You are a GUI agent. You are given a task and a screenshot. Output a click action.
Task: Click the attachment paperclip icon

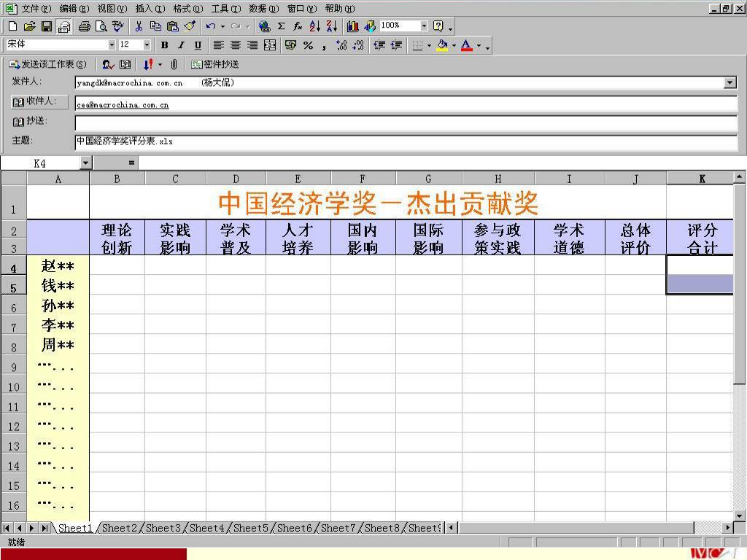pyautogui.click(x=174, y=64)
